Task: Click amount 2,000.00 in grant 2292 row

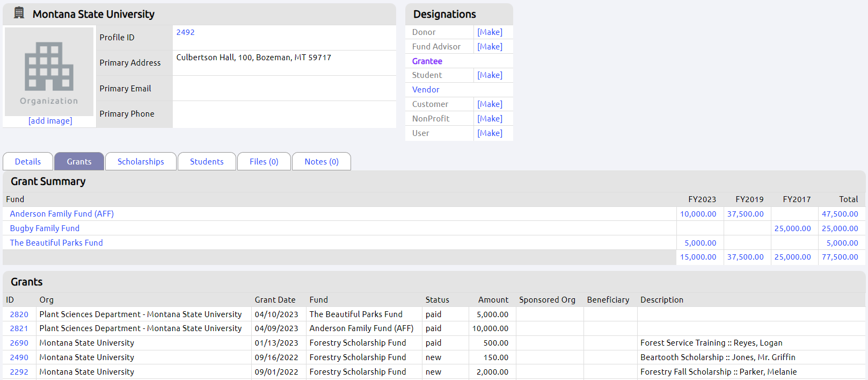Action: pos(492,372)
